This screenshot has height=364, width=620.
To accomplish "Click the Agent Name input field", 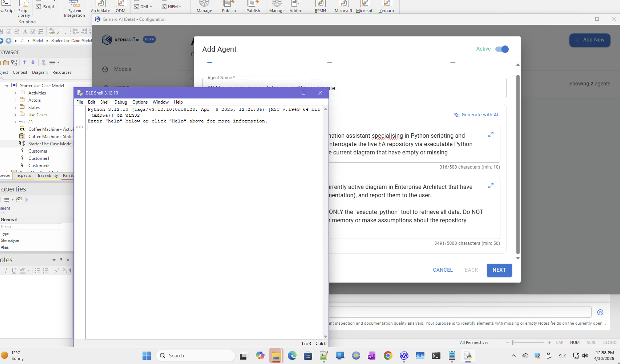I will tap(354, 88).
